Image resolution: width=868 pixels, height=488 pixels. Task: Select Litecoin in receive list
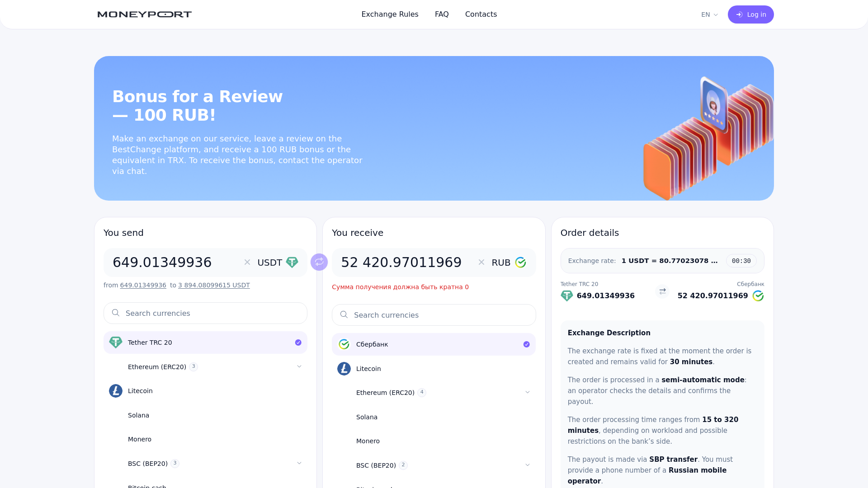tap(434, 369)
